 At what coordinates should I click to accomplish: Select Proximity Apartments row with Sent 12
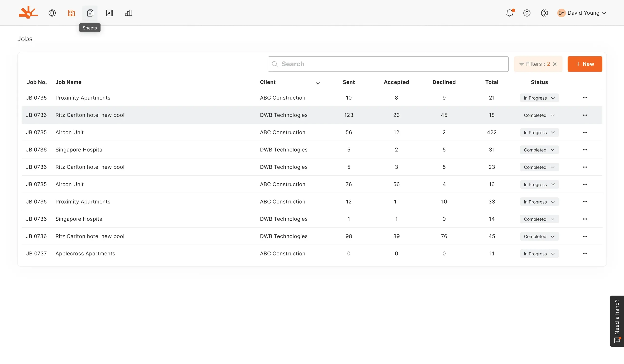point(312,202)
